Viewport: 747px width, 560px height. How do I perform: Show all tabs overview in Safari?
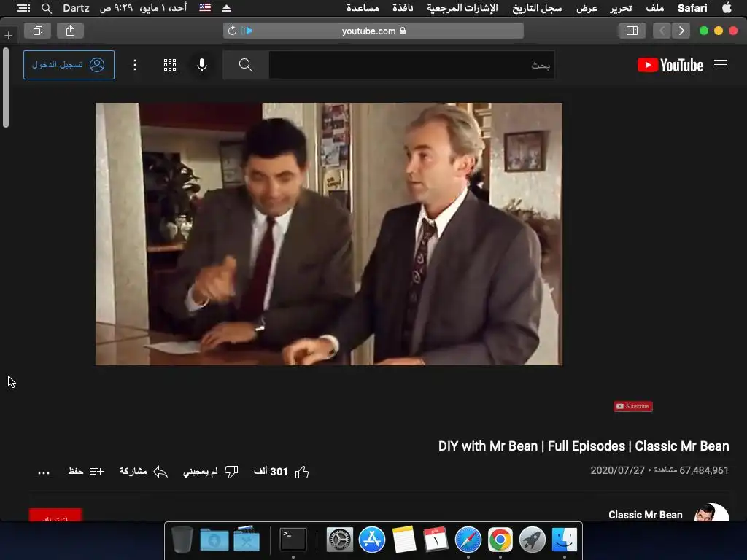38,31
